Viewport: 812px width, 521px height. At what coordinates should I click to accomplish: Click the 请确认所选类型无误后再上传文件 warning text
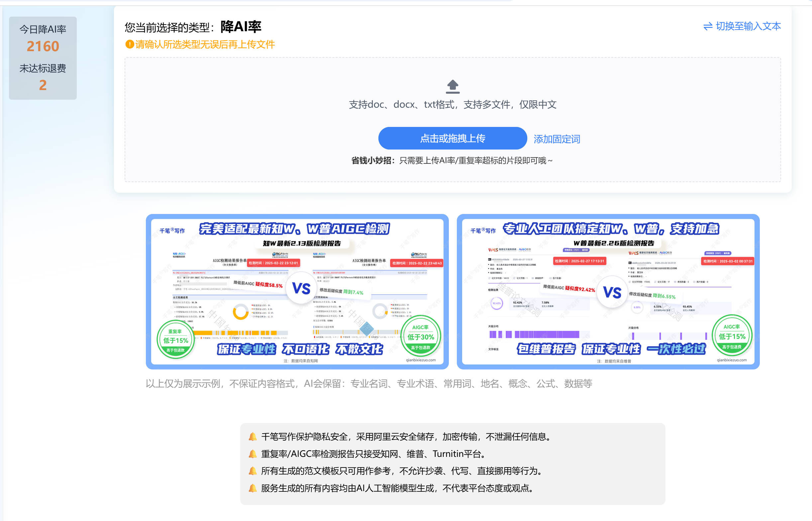coord(205,44)
